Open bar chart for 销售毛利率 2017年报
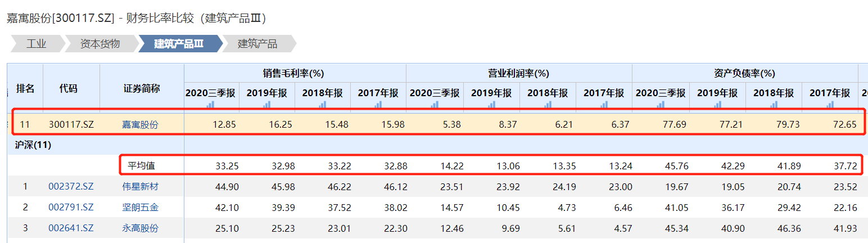The height and width of the screenshot is (243, 868). [x=379, y=104]
